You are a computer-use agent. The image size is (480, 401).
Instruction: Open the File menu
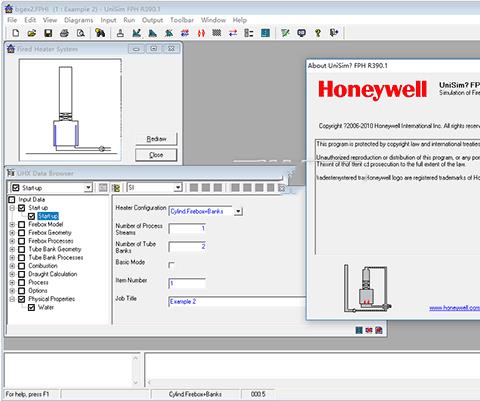coord(12,20)
